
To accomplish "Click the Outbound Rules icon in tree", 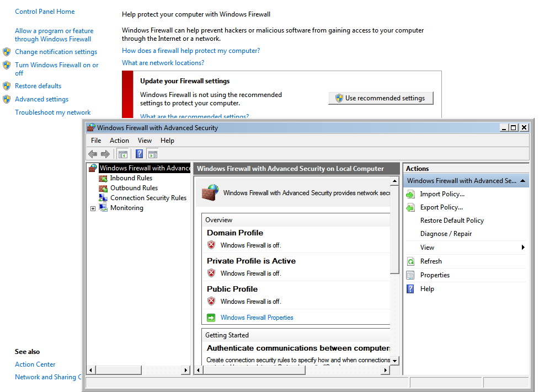I will click(x=103, y=188).
